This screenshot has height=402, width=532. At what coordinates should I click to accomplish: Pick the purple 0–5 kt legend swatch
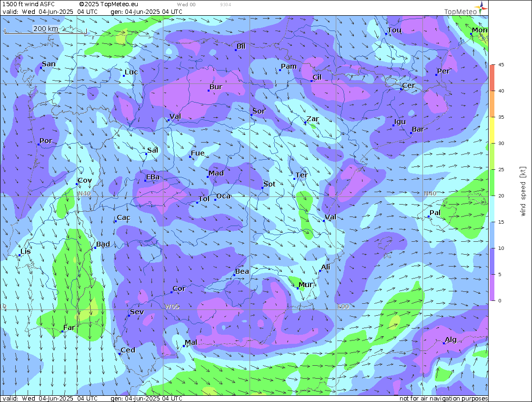[492, 288]
